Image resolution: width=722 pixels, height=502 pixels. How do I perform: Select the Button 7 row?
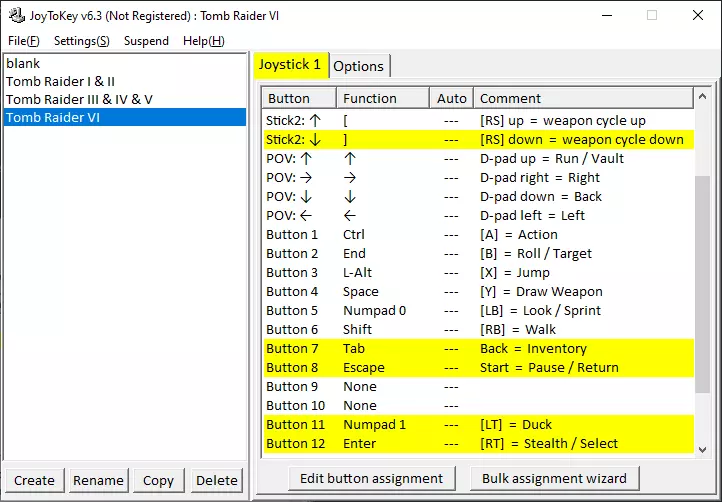pos(478,349)
